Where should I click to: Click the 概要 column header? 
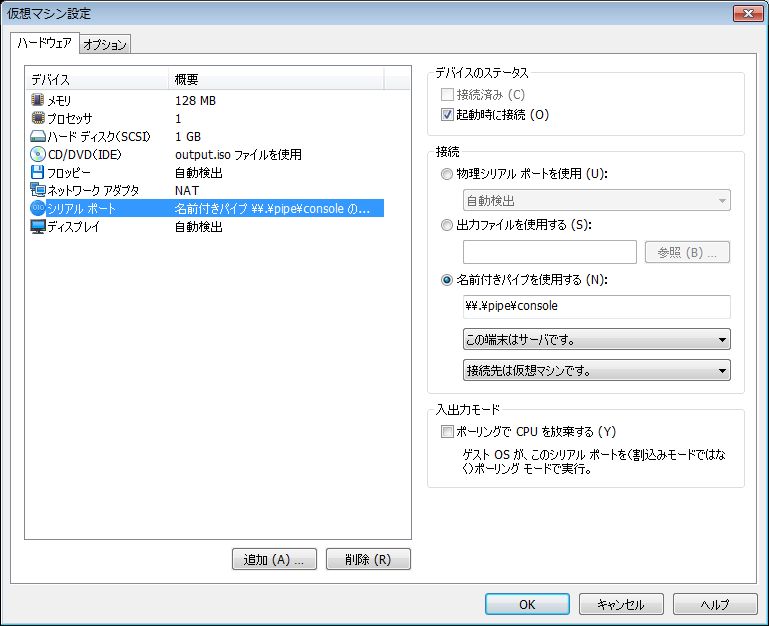click(x=276, y=79)
